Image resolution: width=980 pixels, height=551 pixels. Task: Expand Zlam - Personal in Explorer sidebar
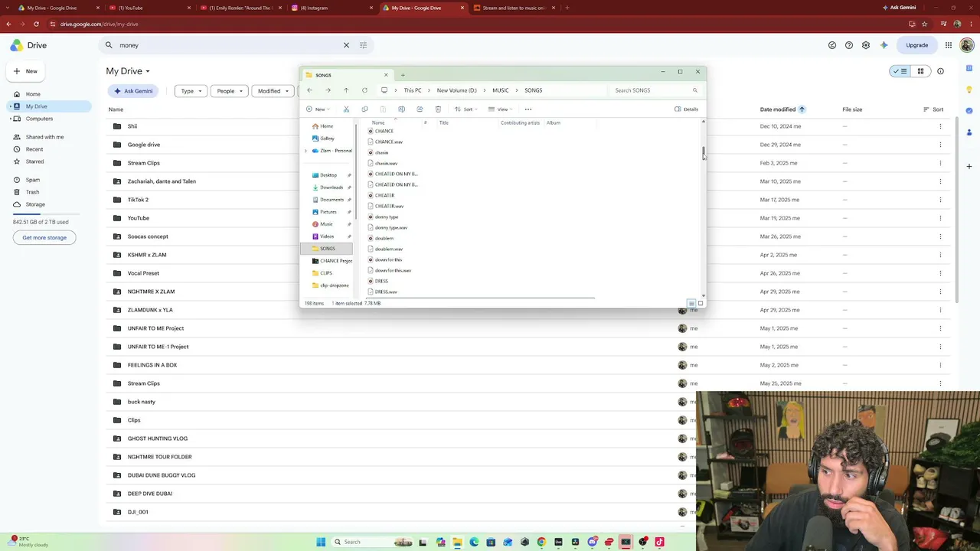click(305, 151)
